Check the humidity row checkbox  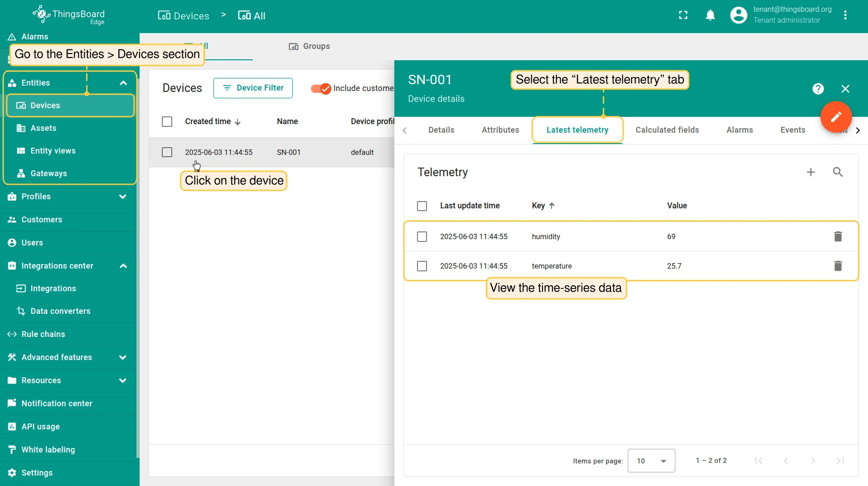click(x=422, y=236)
